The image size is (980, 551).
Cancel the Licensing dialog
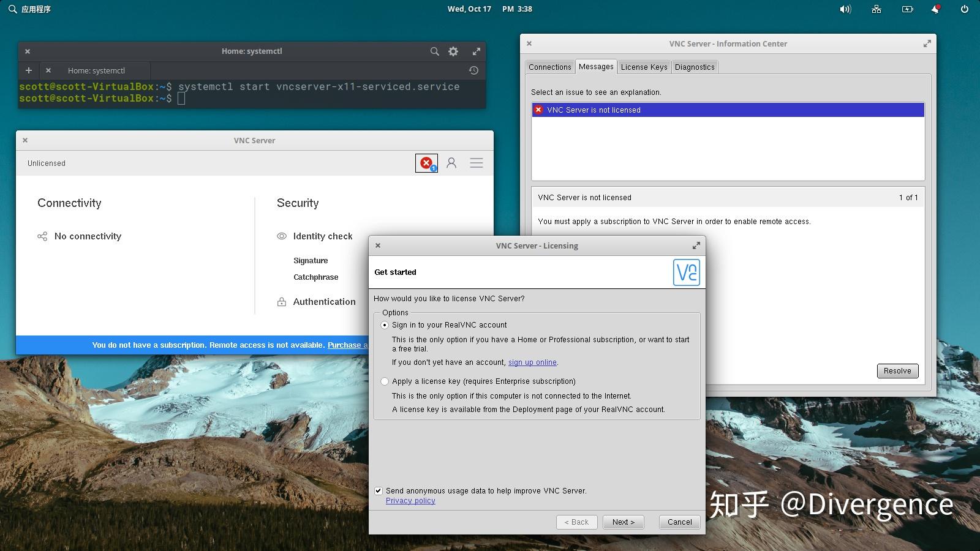click(x=680, y=522)
